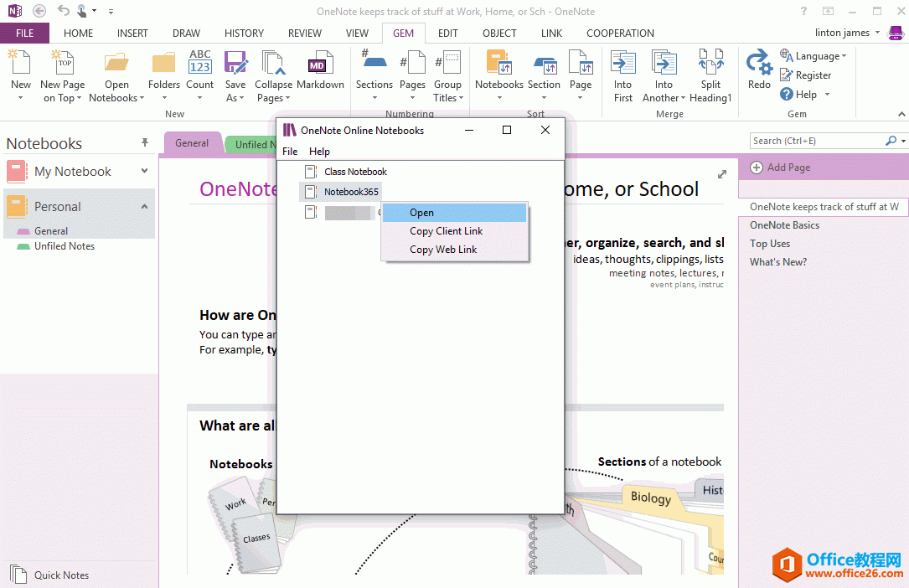Collapse the Personal notebook chevron
The width and height of the screenshot is (909, 588).
(x=144, y=206)
